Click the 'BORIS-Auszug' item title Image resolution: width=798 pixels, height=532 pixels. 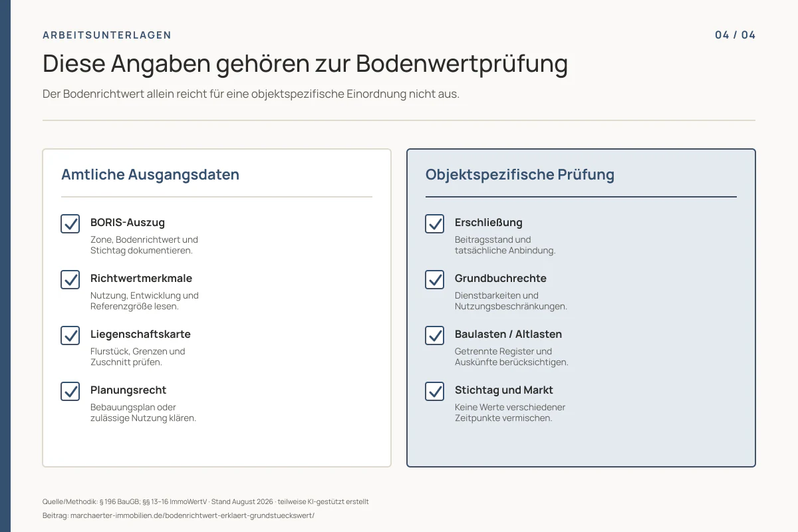[x=128, y=223]
